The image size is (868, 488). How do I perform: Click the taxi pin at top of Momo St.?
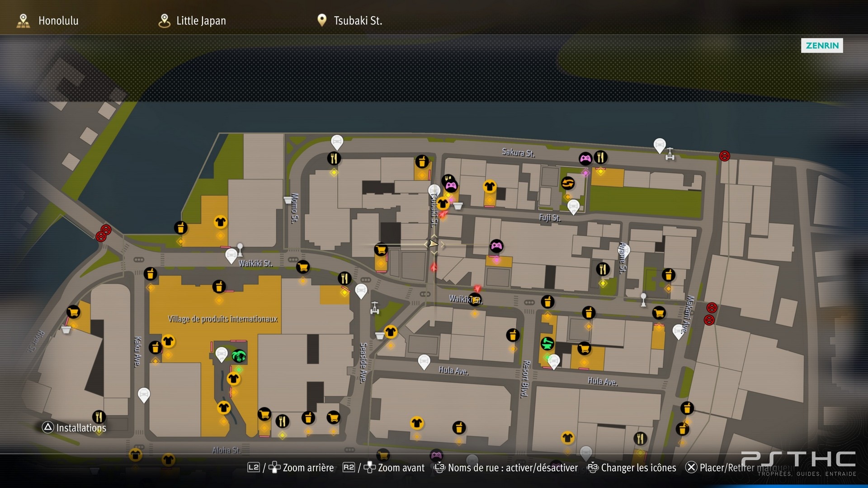point(337,142)
